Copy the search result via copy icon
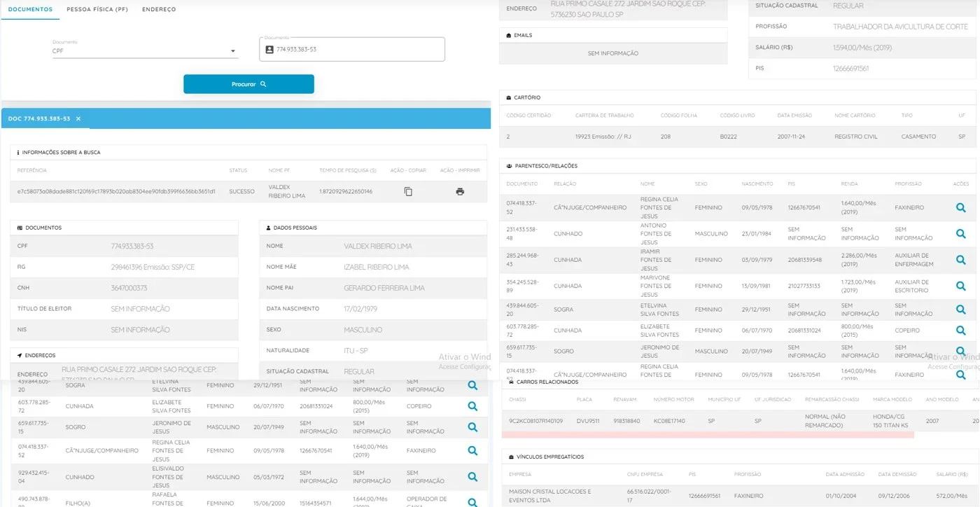Screen dimensions: 980x507 408,191
